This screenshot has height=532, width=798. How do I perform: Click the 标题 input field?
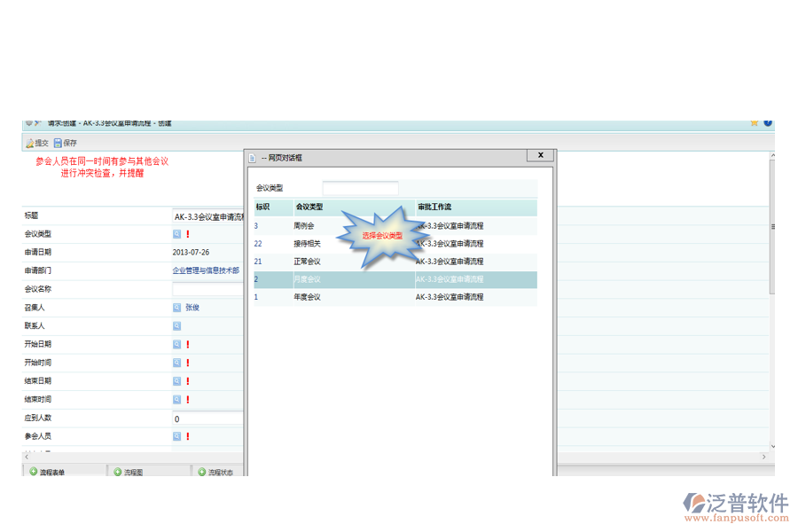(x=208, y=217)
